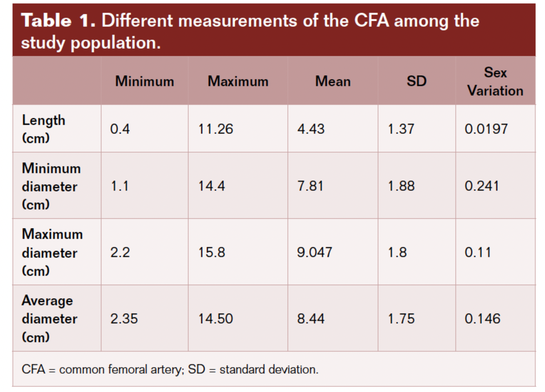Click the SD value 1.88
Screen dimensions: 545x392
(401, 186)
